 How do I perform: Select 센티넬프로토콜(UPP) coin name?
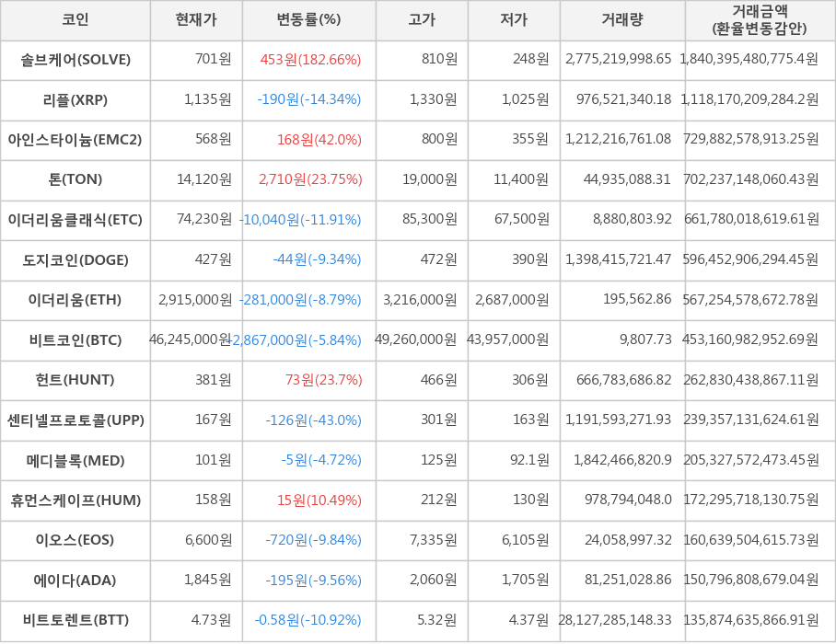coord(75,420)
